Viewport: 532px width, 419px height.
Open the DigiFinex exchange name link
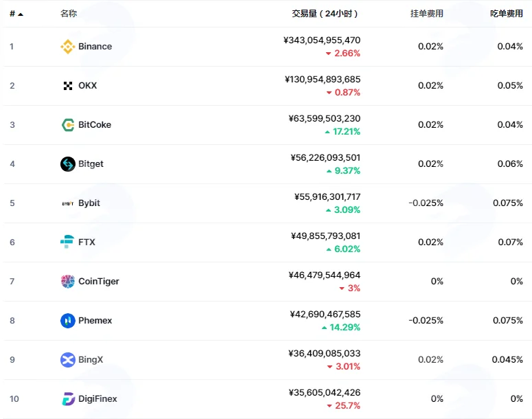97,399
